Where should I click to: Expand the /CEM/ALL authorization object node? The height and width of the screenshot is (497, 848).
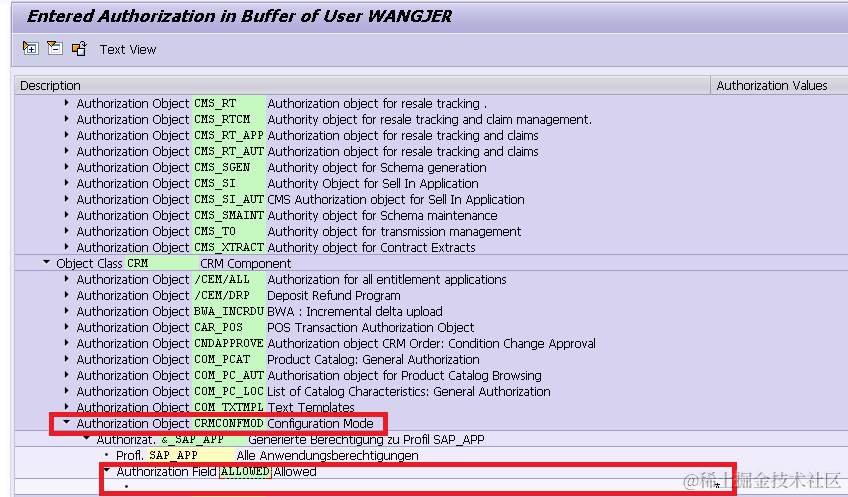coord(67,279)
